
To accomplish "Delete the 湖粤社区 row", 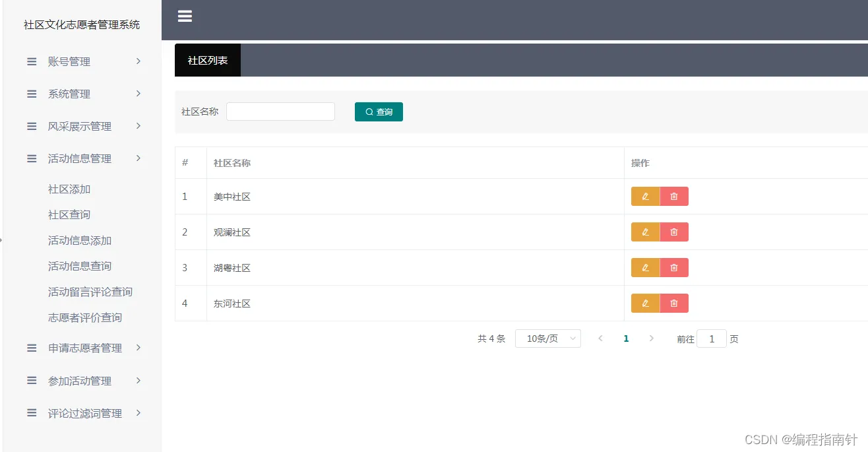I will (x=674, y=267).
